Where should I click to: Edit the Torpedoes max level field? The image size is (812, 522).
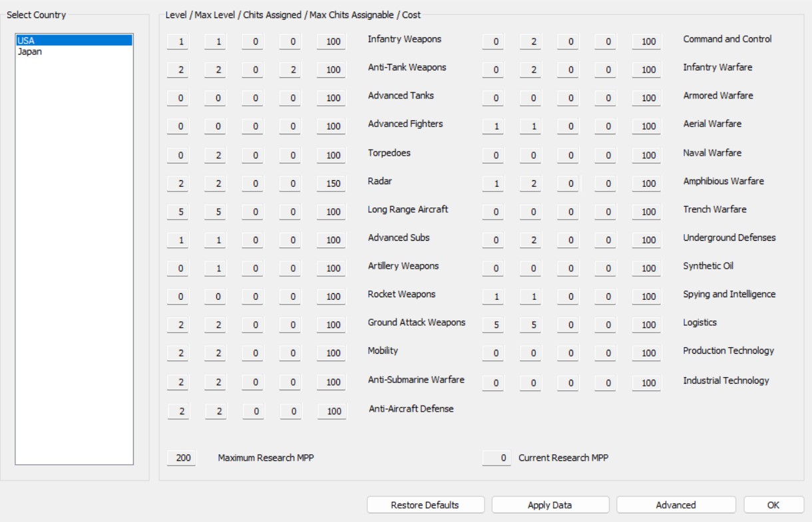coord(218,156)
